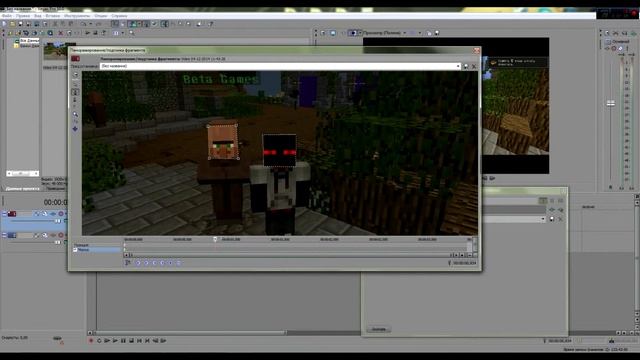Viewport: 640px width, 360px height.
Task: Open the Справка menu
Action: tap(119, 16)
